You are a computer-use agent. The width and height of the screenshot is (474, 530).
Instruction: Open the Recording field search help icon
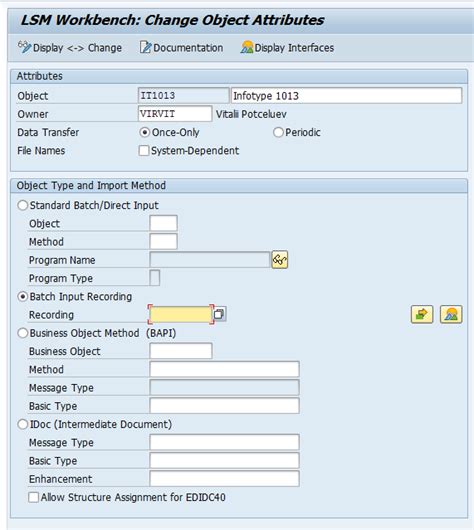219,314
